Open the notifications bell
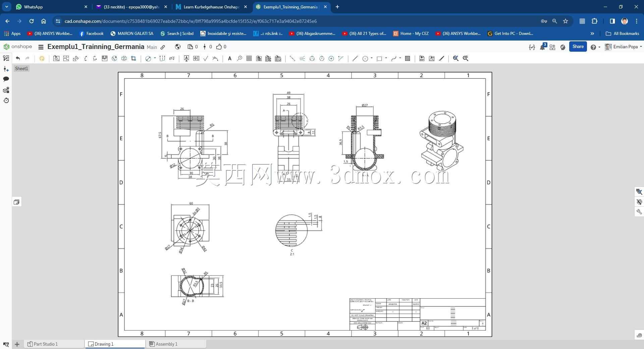The image size is (644, 349). point(542,47)
